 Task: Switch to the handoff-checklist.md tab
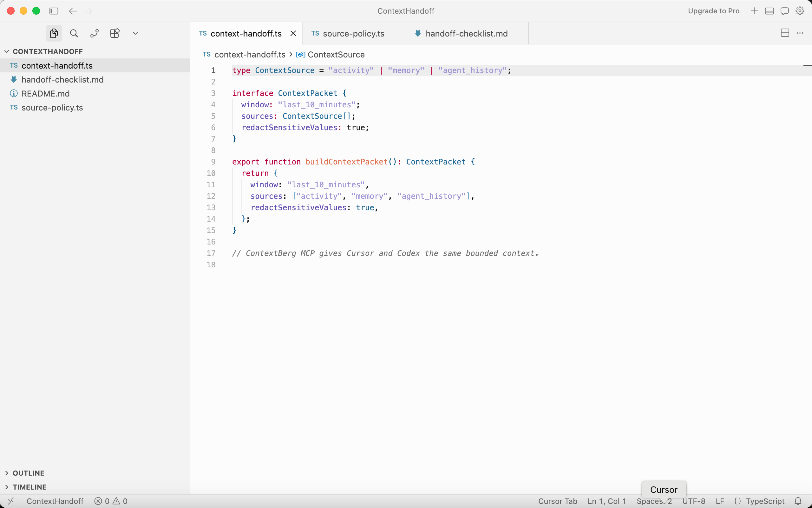point(466,33)
